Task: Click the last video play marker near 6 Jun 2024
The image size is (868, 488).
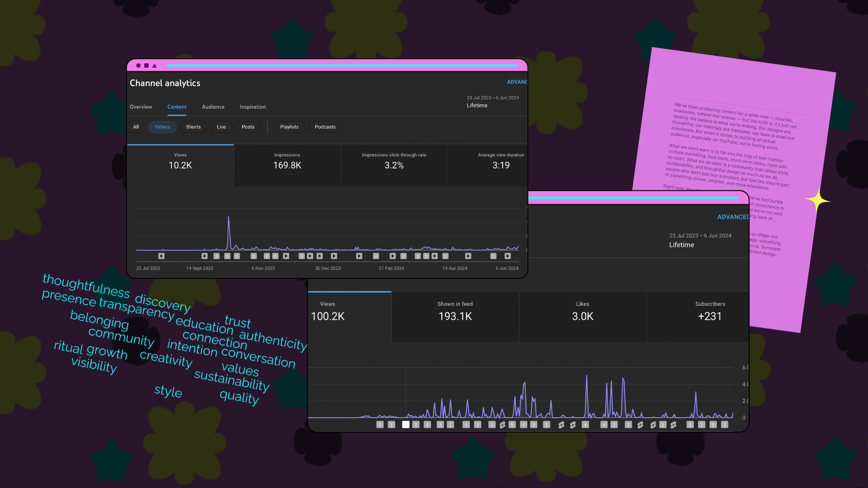Action: pos(508,256)
